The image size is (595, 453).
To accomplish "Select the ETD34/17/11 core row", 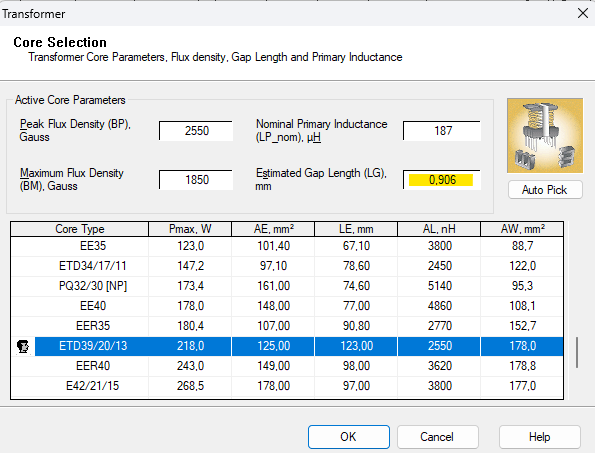I will 287,266.
